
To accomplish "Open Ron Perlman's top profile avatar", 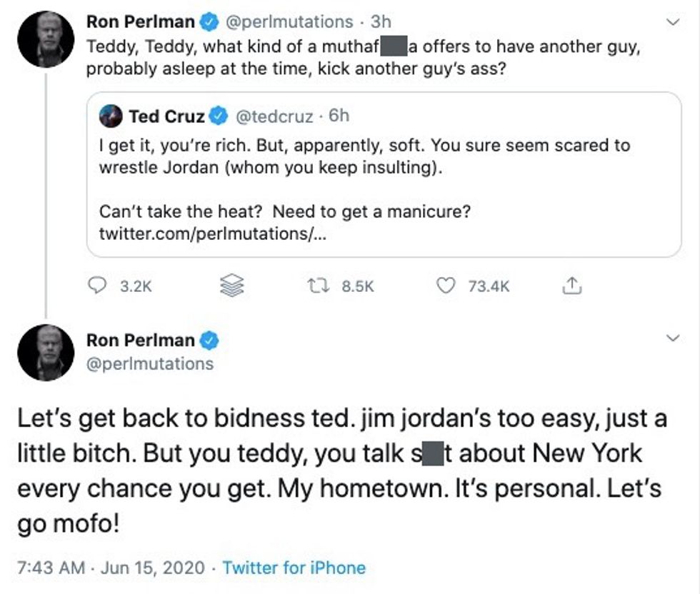I will pos(46,39).
